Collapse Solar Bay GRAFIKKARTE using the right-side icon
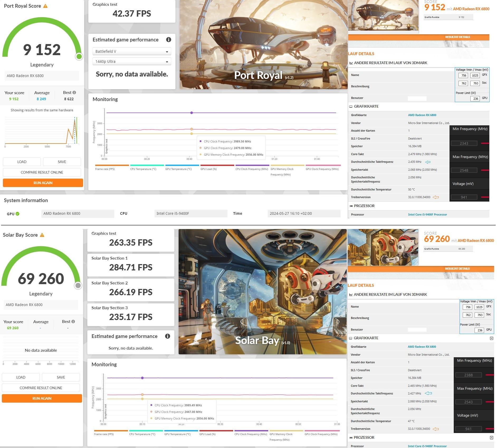 491,338
